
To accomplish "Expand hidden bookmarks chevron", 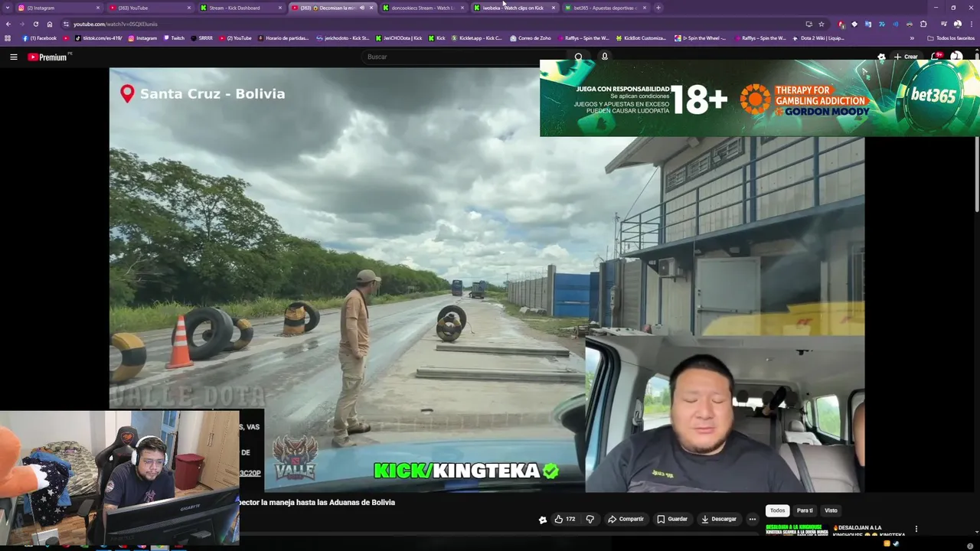I will point(911,38).
